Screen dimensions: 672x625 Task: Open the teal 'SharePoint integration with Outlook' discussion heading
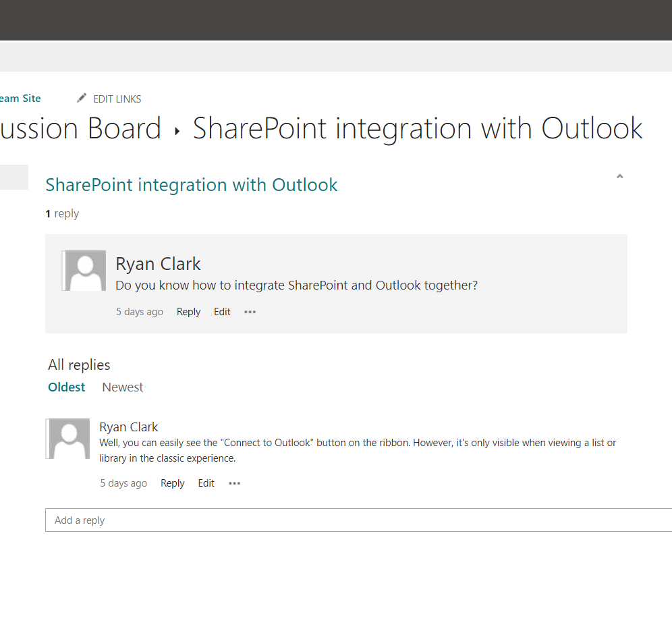(x=192, y=185)
